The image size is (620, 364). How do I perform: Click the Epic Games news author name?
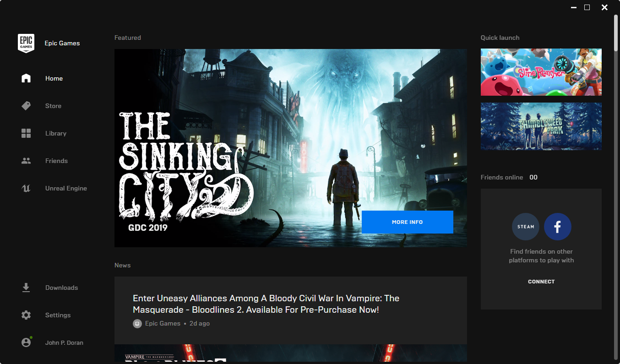click(x=163, y=323)
